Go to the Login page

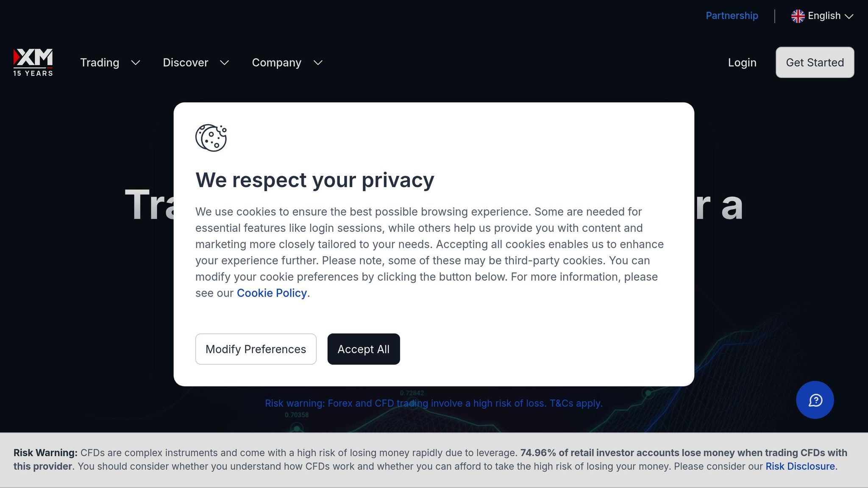coord(742,63)
